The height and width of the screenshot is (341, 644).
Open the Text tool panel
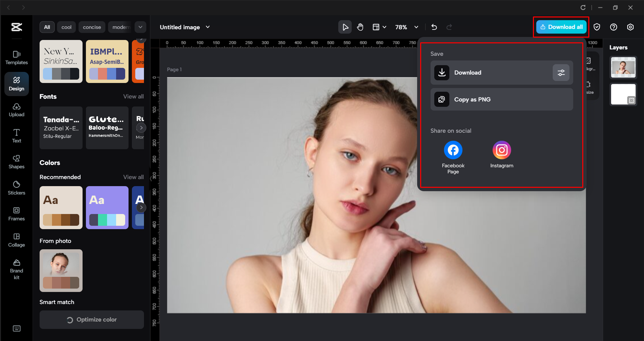coord(16,135)
